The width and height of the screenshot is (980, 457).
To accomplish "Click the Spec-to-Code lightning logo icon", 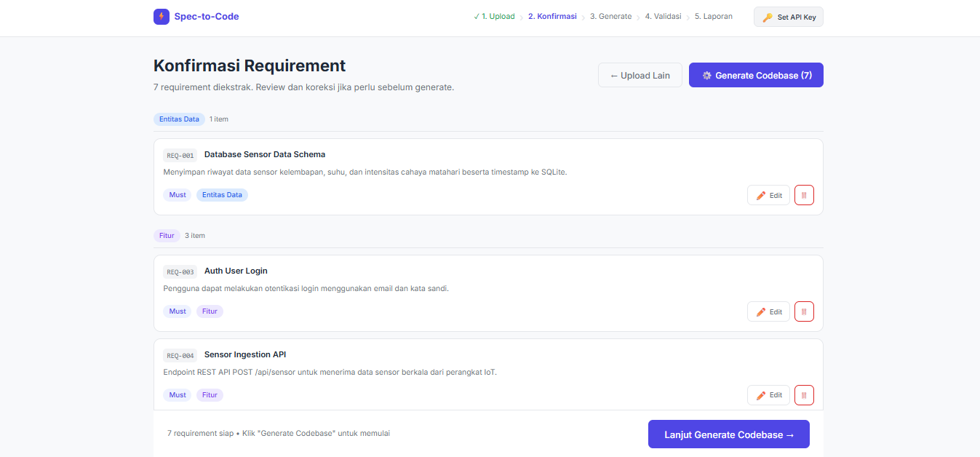I will [162, 17].
